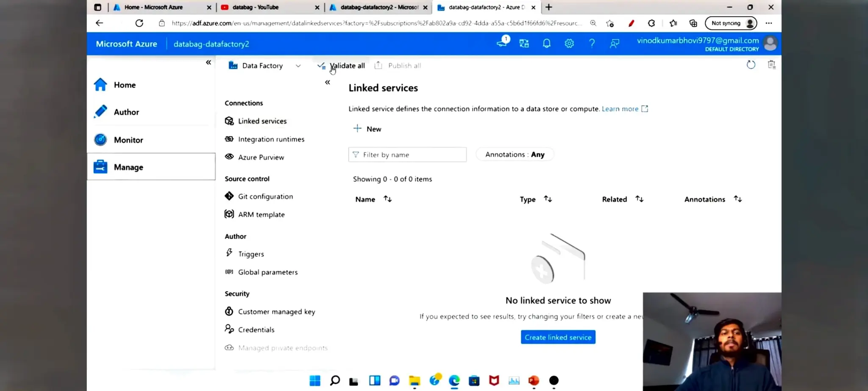Open the help question mark
The image size is (868, 391).
(592, 43)
